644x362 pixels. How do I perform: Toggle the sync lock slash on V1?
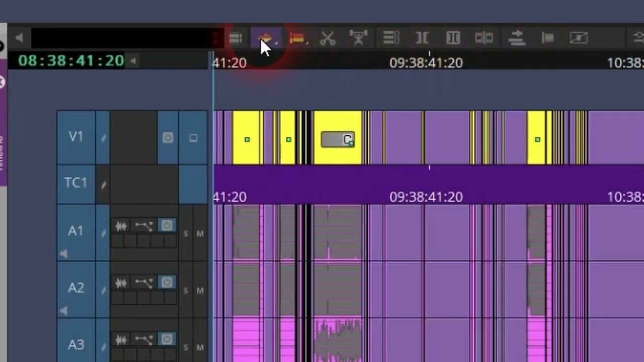(x=103, y=137)
